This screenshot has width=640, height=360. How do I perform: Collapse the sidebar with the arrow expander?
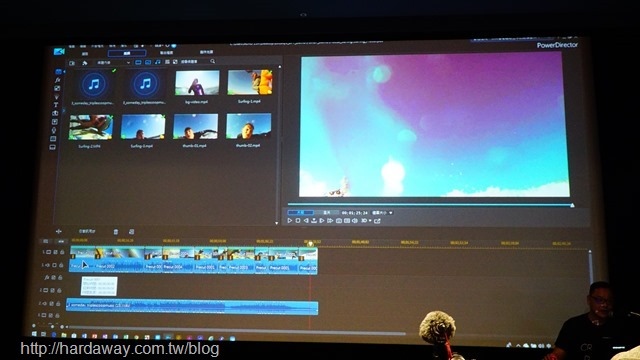point(64,110)
